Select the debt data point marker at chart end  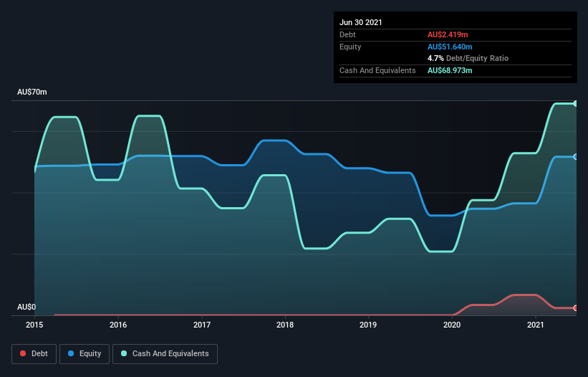coord(576,308)
